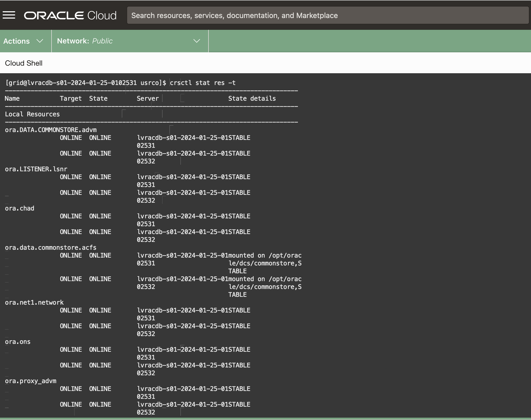Click the State details column header

coord(252,99)
